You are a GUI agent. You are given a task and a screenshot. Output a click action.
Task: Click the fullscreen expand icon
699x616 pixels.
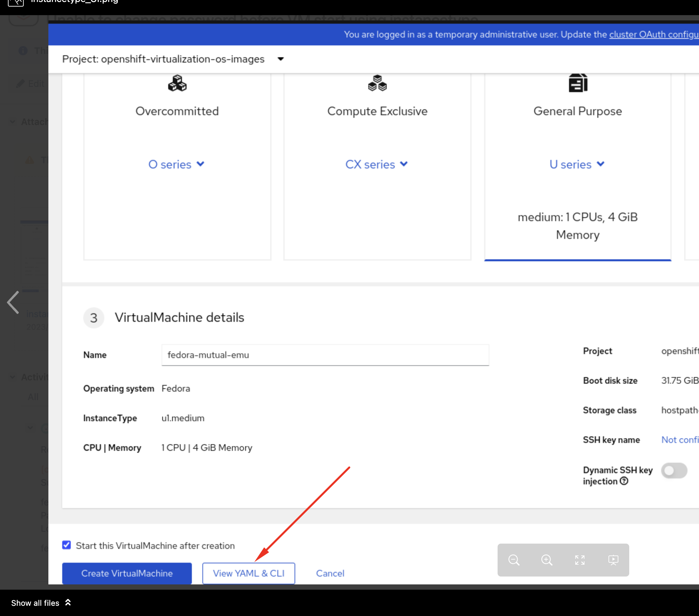click(x=580, y=560)
